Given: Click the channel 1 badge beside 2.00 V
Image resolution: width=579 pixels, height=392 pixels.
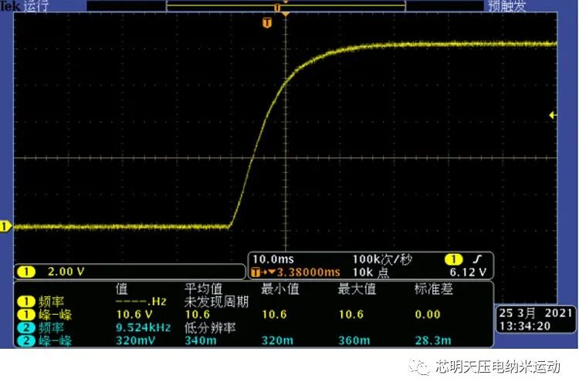Looking at the screenshot, I should pos(26,272).
